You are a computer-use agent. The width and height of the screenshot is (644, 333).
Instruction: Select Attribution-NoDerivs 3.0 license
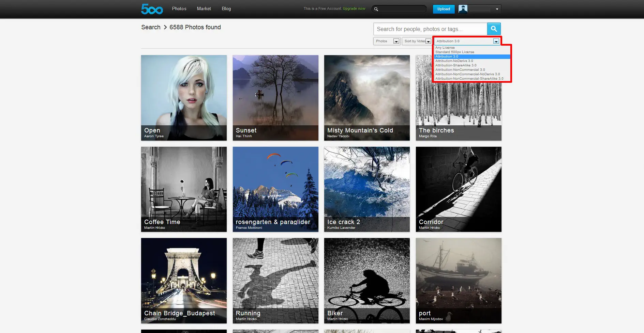(454, 61)
